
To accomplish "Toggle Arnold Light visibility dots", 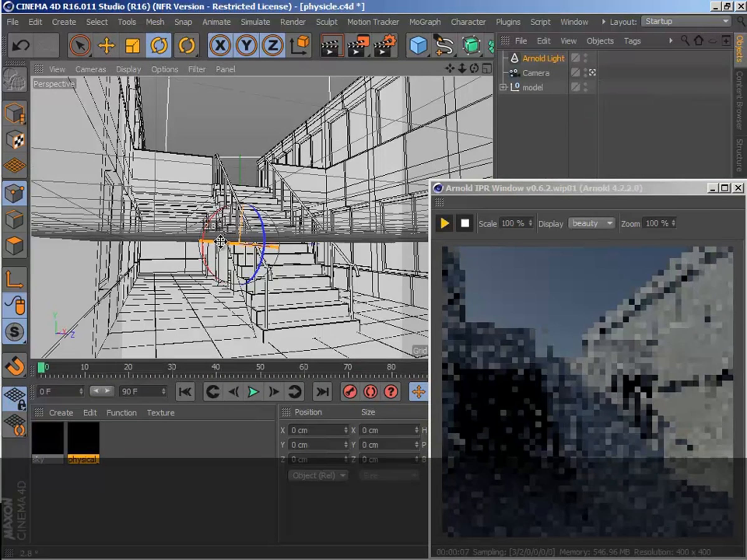I will click(x=585, y=58).
